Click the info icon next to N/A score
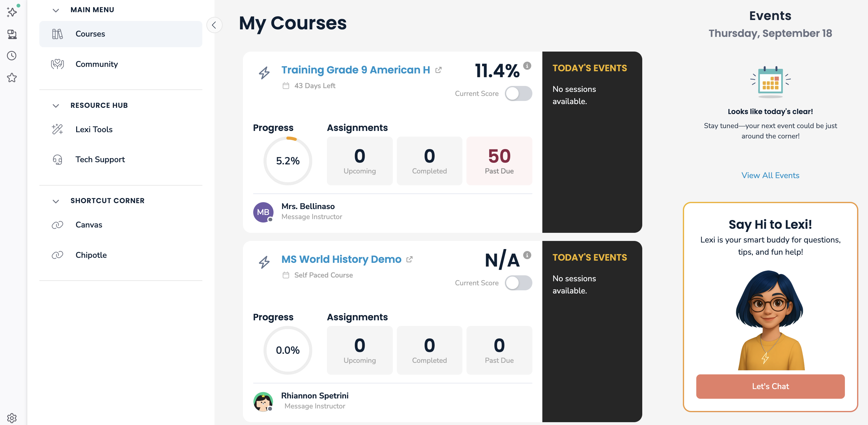The height and width of the screenshot is (425, 868). (527, 255)
